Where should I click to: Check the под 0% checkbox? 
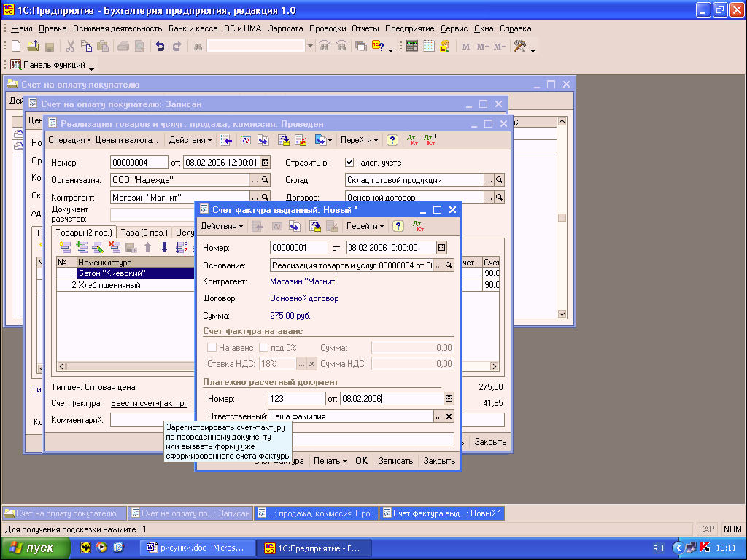tap(263, 348)
